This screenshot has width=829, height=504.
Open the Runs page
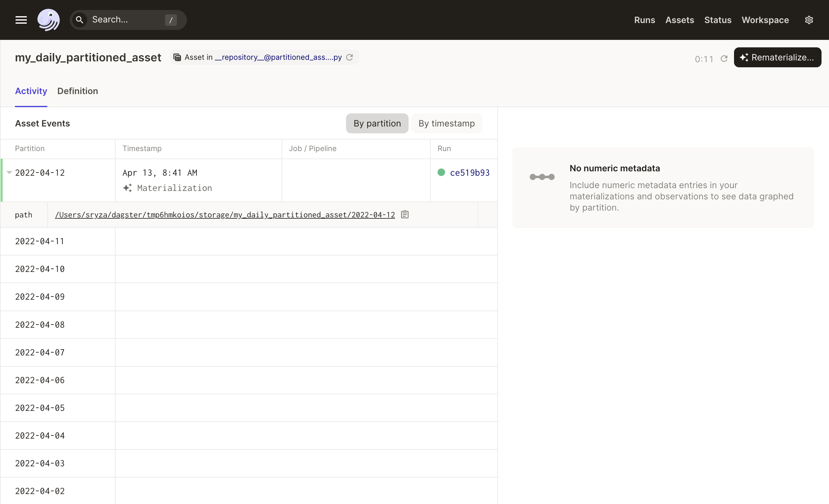(644, 20)
